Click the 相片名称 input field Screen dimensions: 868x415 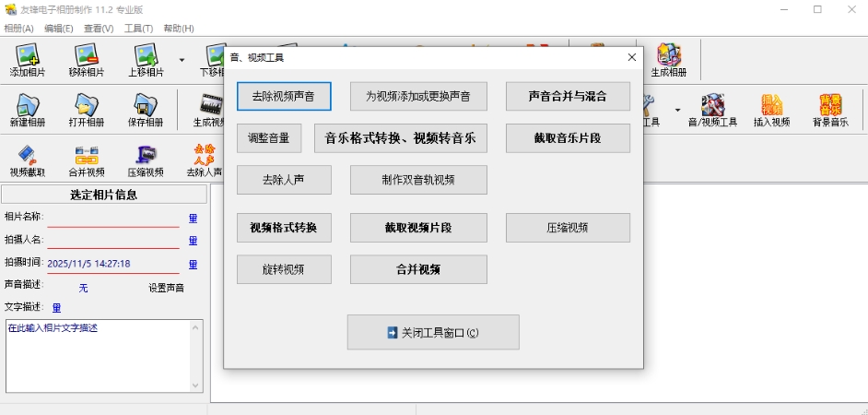click(x=113, y=219)
